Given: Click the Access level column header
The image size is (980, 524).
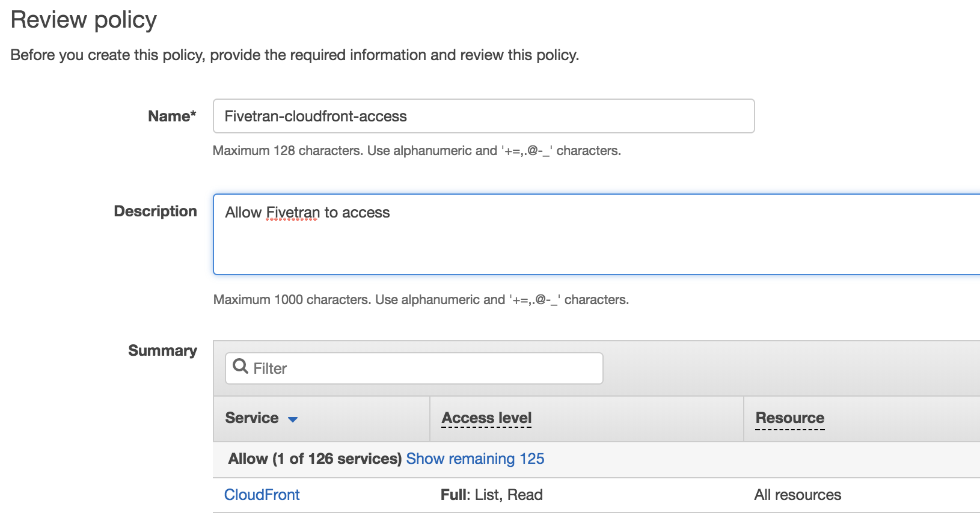Looking at the screenshot, I should (x=486, y=418).
